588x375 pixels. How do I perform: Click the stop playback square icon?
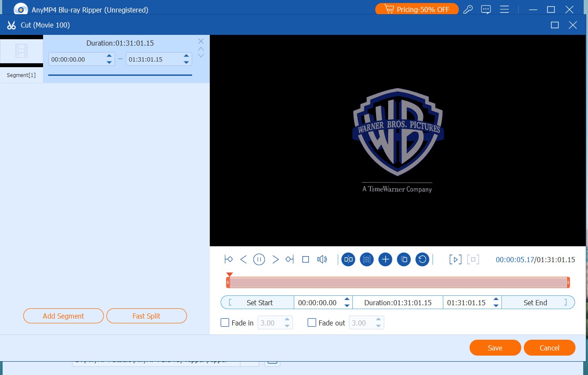pyautogui.click(x=305, y=259)
